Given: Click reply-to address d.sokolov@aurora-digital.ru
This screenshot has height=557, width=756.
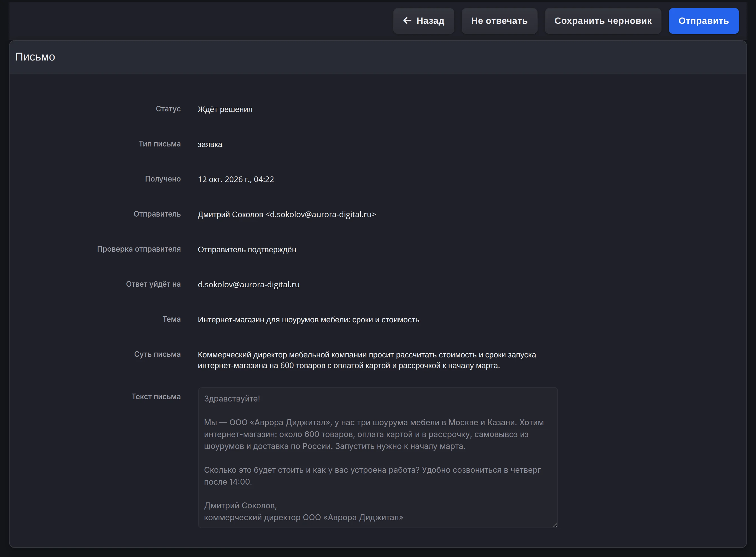Looking at the screenshot, I should pos(249,284).
